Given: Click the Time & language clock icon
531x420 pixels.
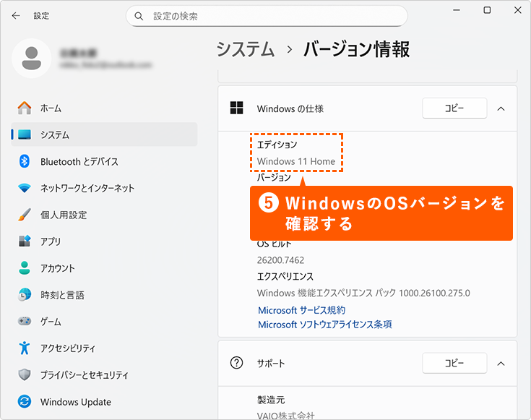Looking at the screenshot, I should (x=25, y=295).
